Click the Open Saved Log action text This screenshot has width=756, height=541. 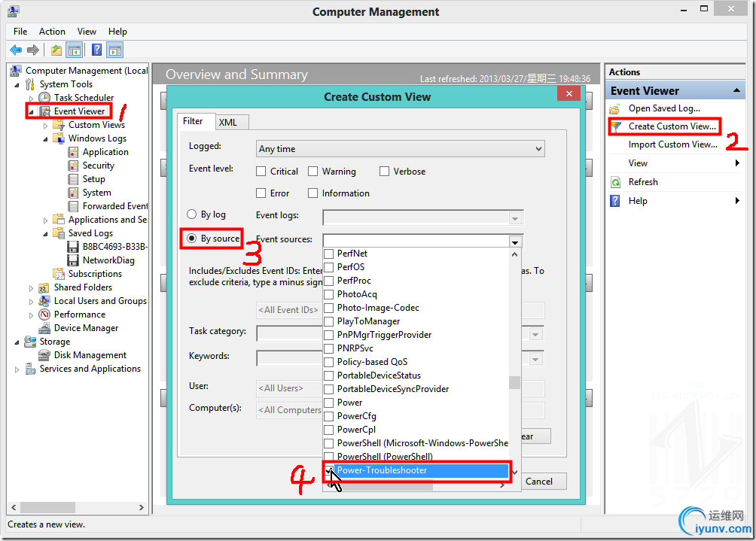click(664, 108)
